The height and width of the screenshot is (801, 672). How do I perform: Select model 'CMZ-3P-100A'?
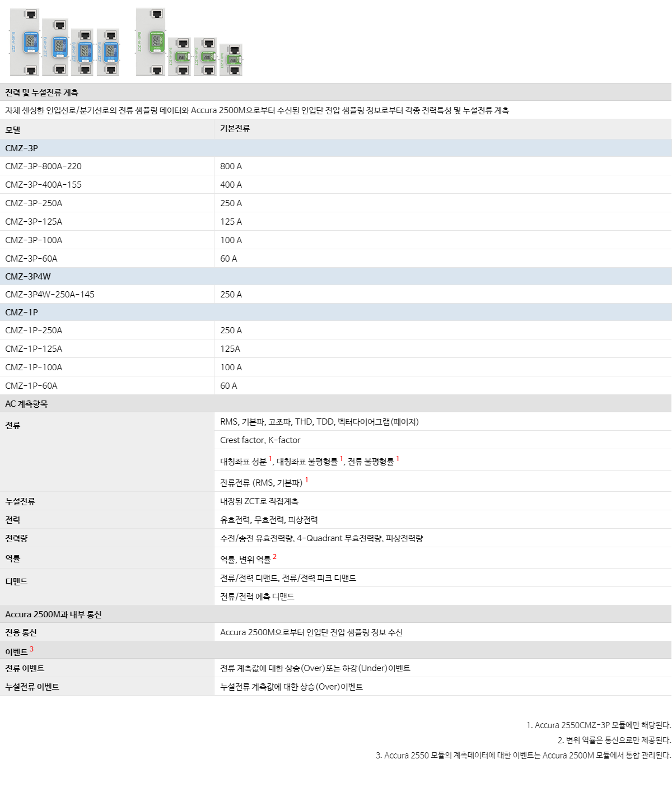(34, 240)
